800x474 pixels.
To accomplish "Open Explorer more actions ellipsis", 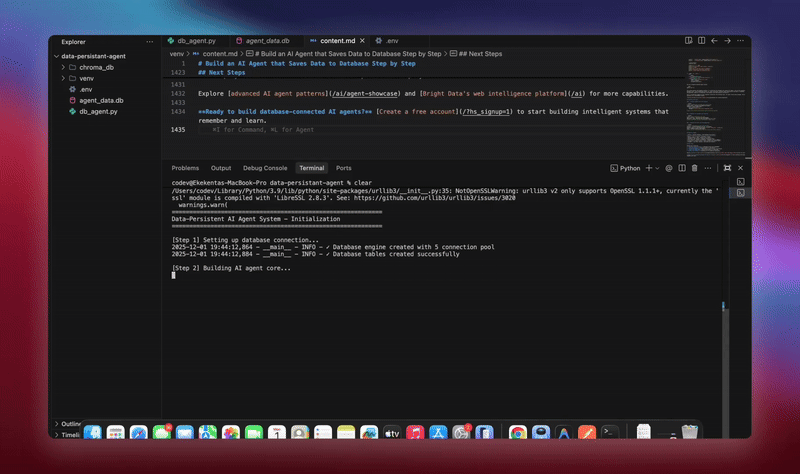I will 150,41.
